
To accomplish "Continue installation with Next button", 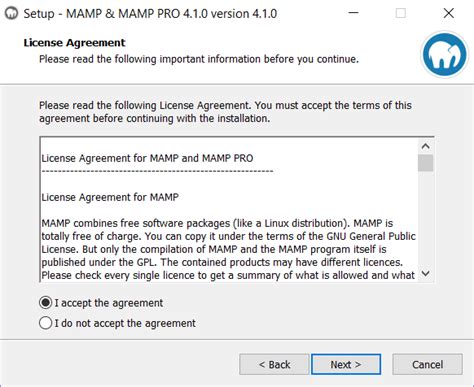I will pos(346,364).
